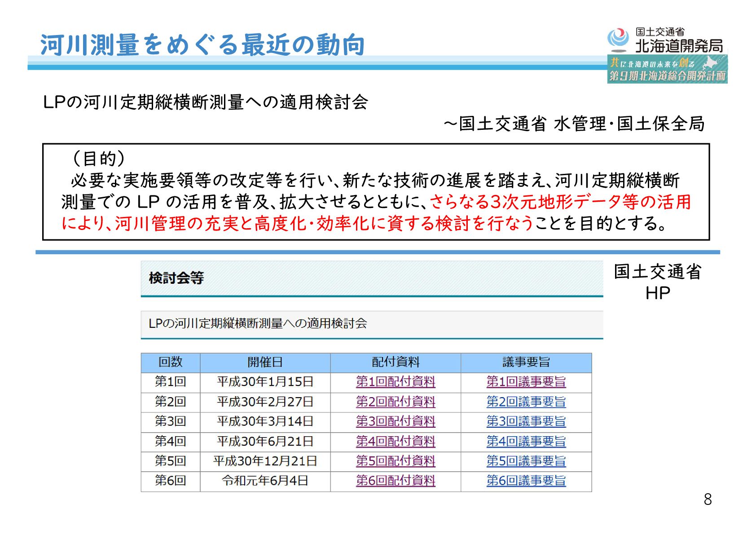
Task: Select the 第2回 row label
Action: 170,402
